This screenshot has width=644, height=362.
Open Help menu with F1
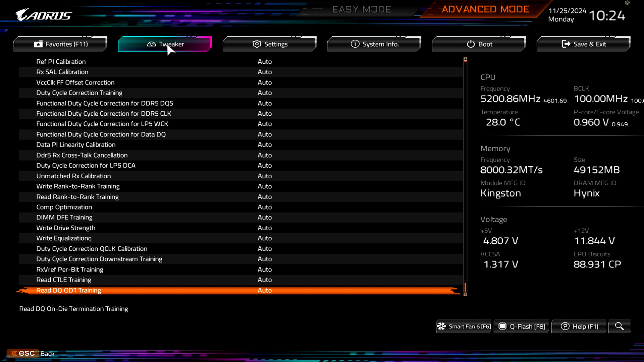coord(581,326)
